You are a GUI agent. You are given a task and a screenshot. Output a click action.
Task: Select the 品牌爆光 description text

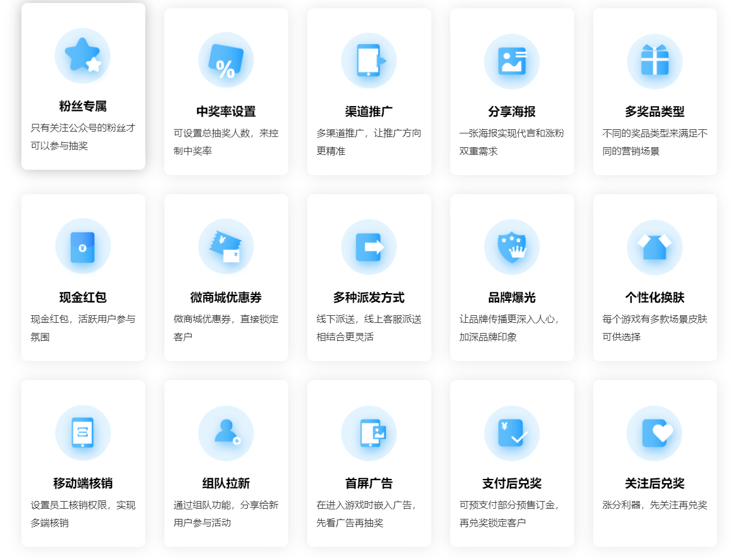tap(509, 328)
